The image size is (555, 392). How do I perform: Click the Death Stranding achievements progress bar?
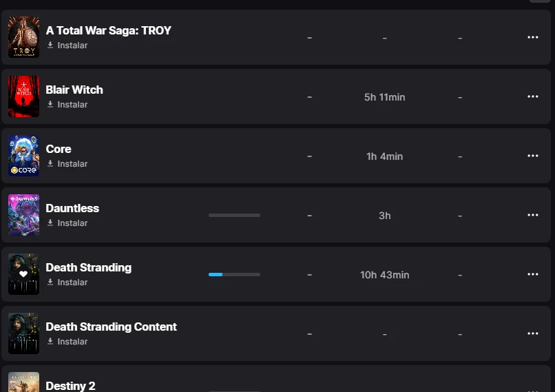[x=234, y=274]
